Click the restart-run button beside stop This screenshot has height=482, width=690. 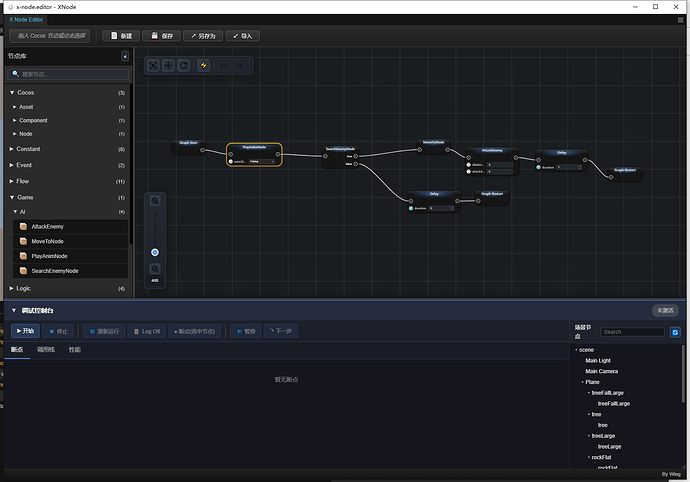point(104,331)
